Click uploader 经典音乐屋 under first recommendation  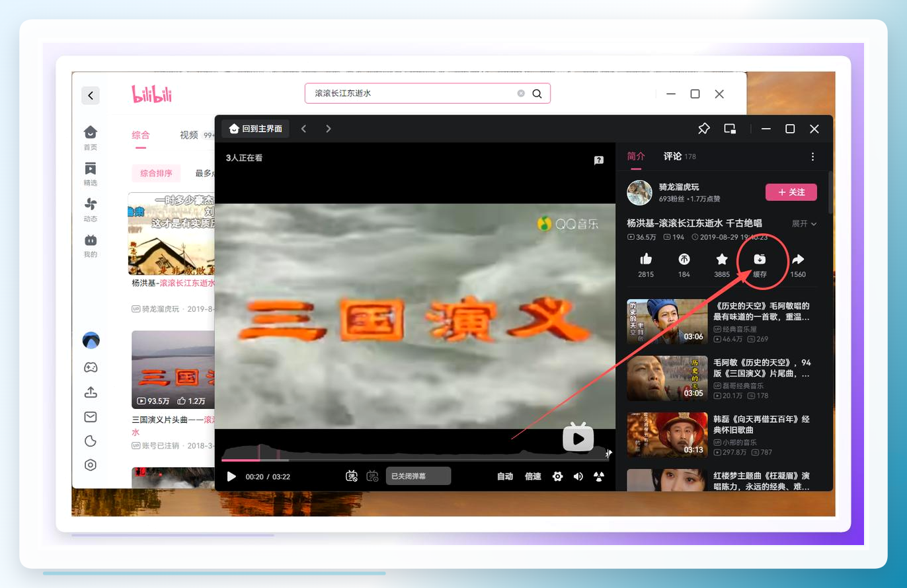coord(735,329)
